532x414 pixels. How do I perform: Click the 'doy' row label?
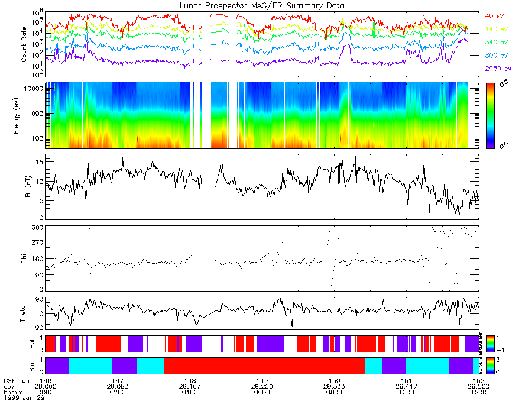[9, 387]
